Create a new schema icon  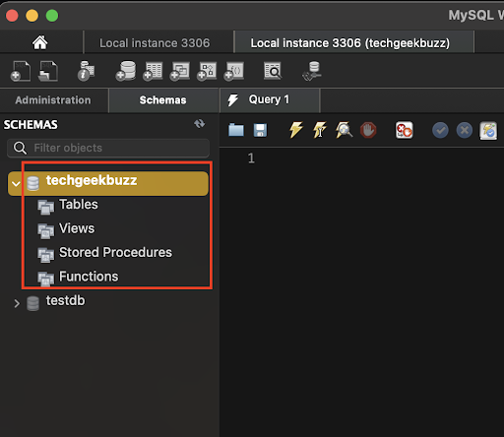(126, 71)
